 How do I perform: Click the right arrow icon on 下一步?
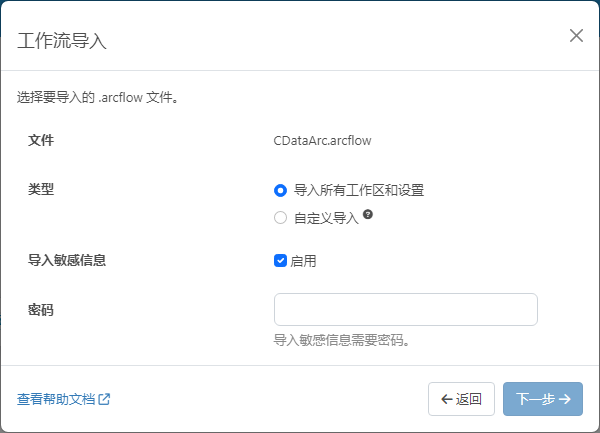click(x=565, y=399)
